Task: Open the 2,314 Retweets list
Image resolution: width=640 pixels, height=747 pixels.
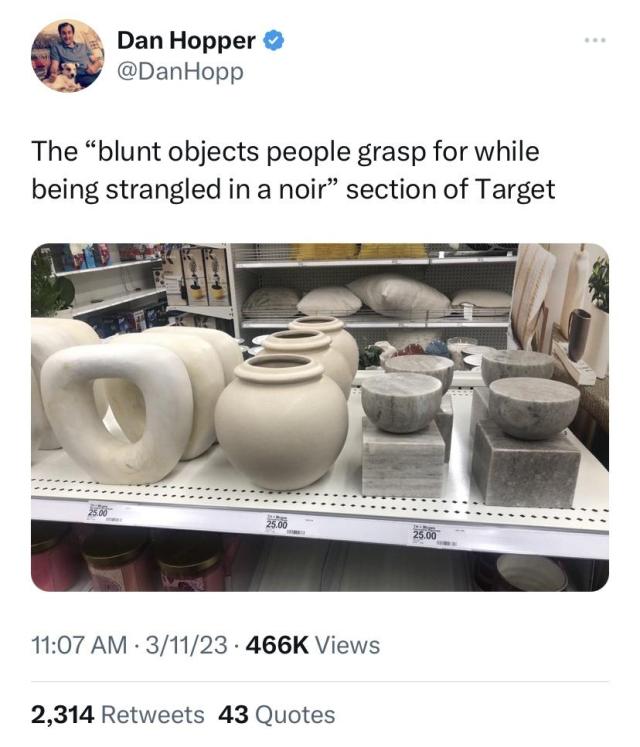Action: point(118,715)
